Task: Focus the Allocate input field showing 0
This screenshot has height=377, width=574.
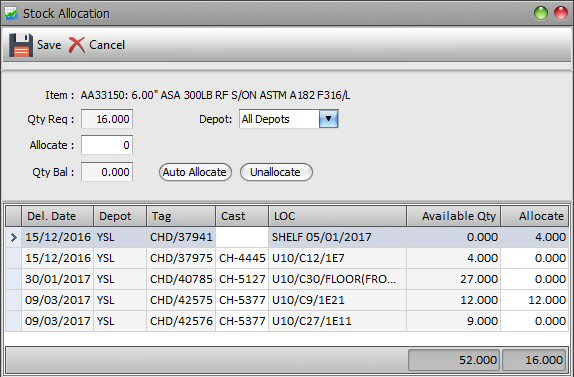Action: (x=107, y=145)
